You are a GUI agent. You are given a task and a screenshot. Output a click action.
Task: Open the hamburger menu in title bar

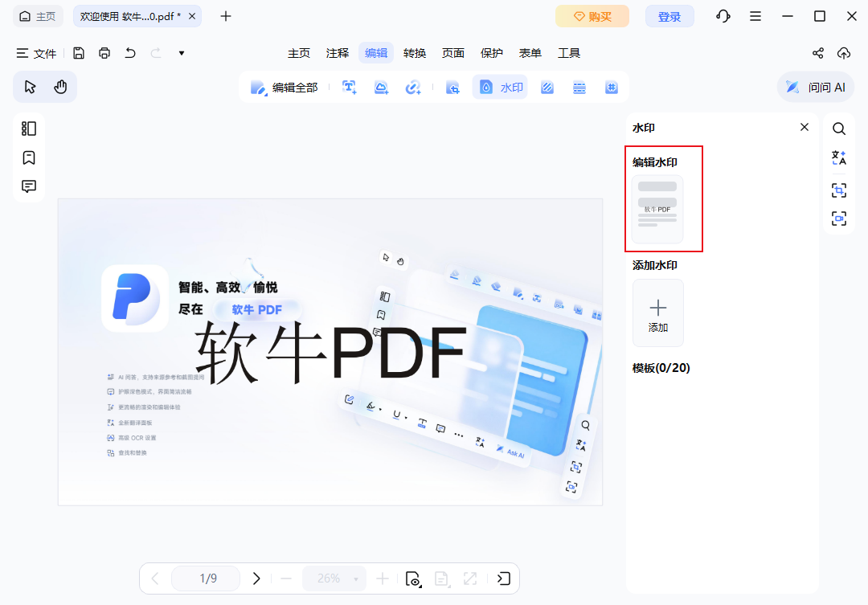[x=755, y=16]
